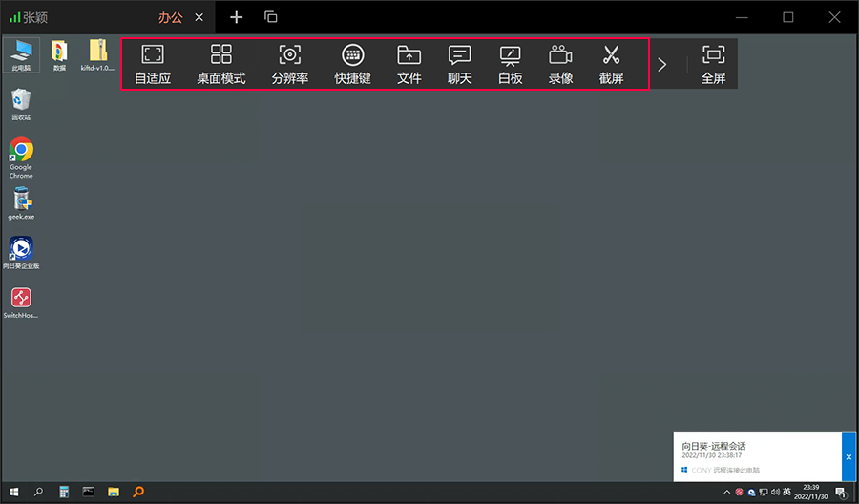Select the kiftd-v1.0 zip folder icon
The width and height of the screenshot is (859, 504).
97,54
